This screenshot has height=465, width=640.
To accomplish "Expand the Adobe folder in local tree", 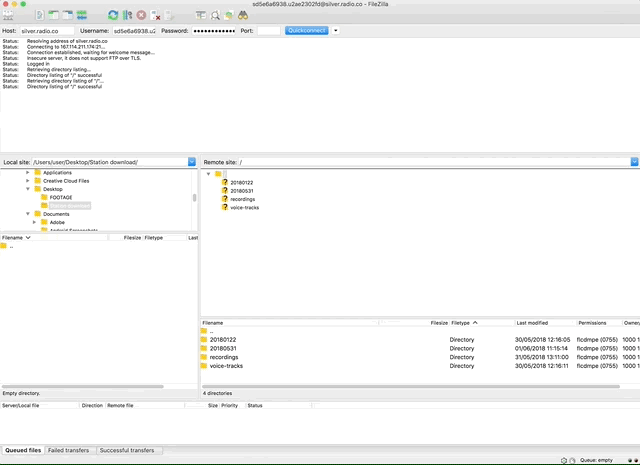I will click(x=34, y=222).
